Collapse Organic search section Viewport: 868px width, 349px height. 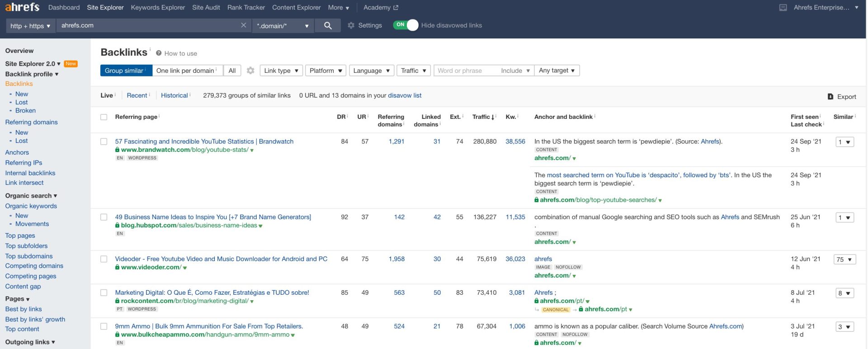pyautogui.click(x=31, y=196)
